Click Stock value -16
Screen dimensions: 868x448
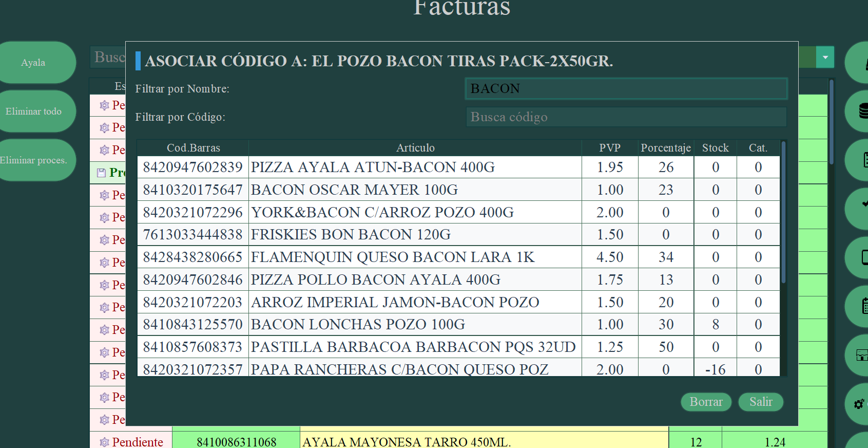(x=716, y=369)
